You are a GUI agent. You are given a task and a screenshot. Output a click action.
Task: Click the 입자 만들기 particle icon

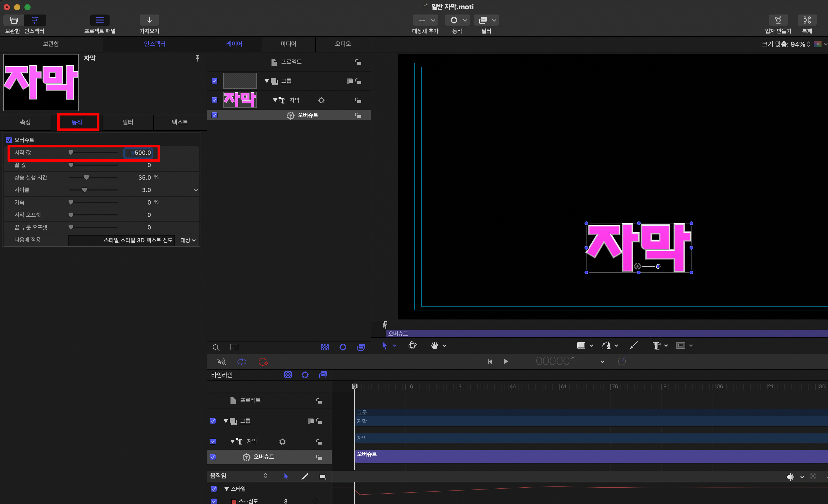(x=778, y=20)
